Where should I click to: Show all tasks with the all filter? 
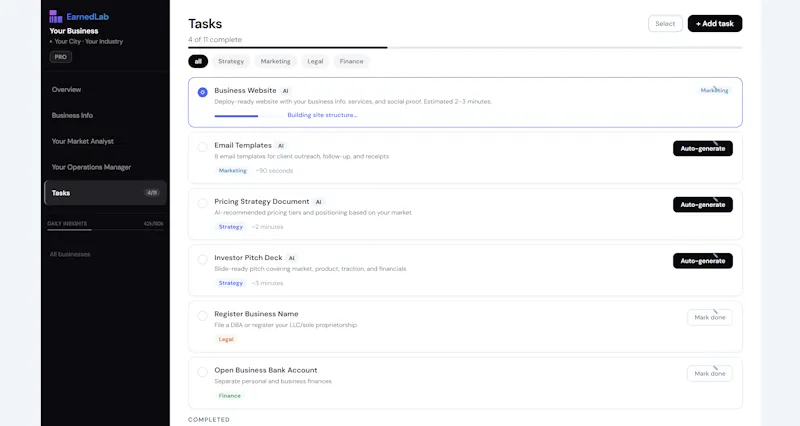click(198, 61)
